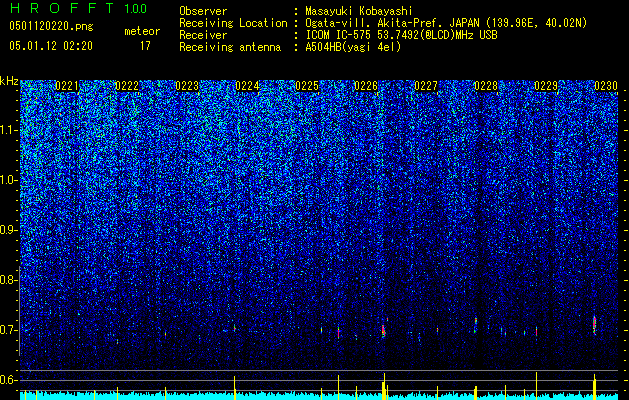
Task: Click the meteor echo just before 0230
Action: click(595, 325)
